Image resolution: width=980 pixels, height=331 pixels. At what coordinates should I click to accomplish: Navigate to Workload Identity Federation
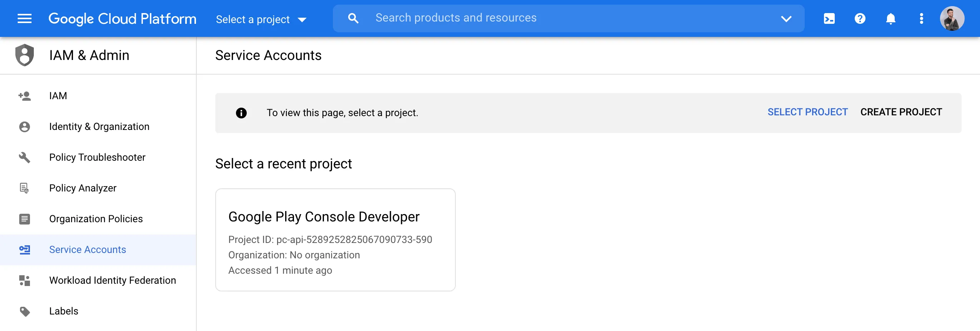[x=112, y=280]
